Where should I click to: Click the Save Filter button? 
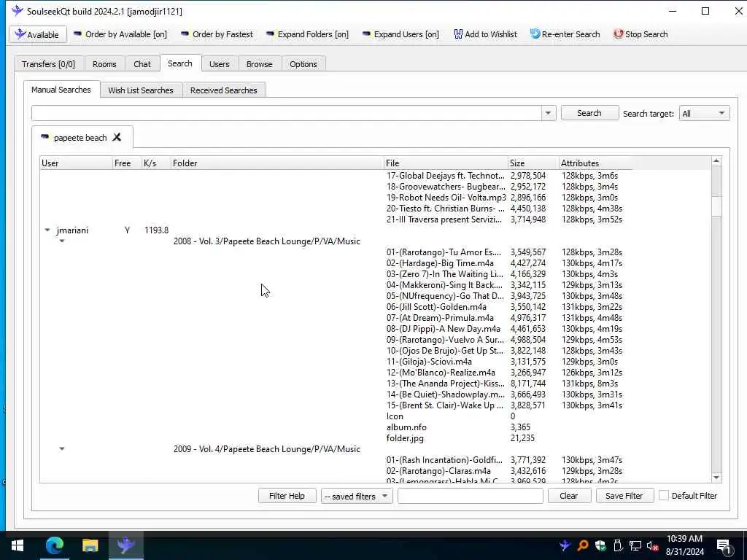click(x=624, y=496)
